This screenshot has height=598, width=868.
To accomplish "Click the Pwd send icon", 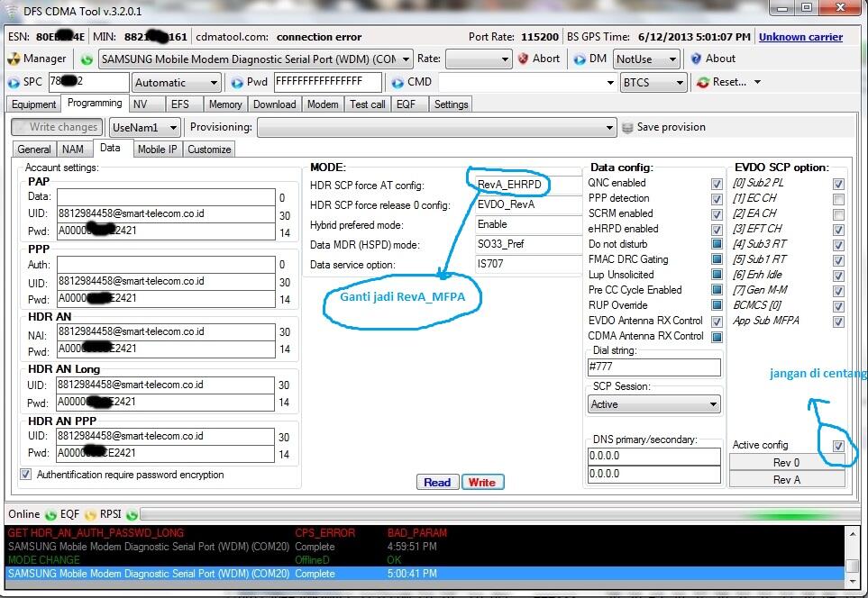I will 237,83.
